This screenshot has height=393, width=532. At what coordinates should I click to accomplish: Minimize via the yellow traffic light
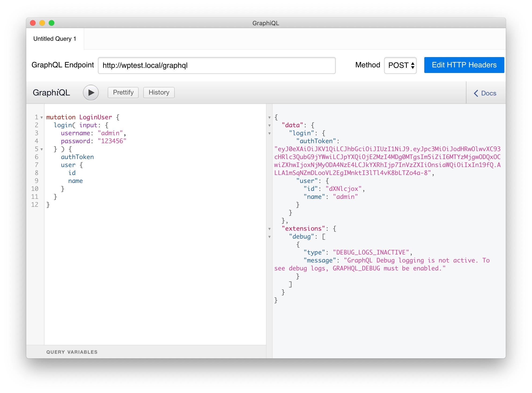point(42,23)
